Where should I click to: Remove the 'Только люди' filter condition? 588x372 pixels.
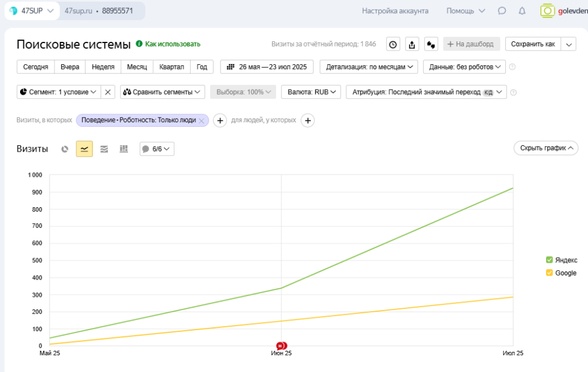[x=201, y=121]
